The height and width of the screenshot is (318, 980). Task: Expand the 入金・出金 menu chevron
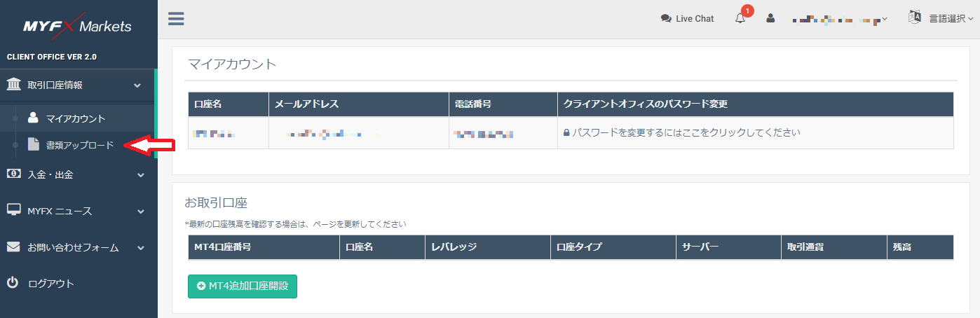tap(141, 175)
